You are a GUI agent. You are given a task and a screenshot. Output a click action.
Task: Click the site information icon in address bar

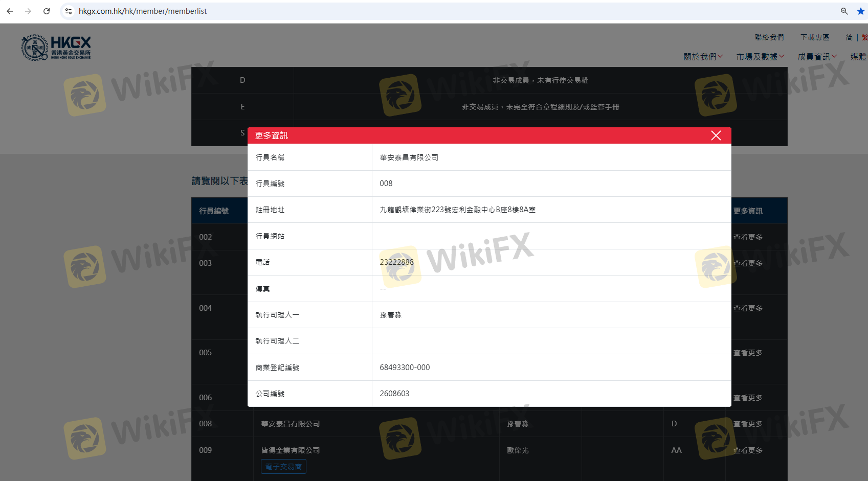[x=69, y=11]
